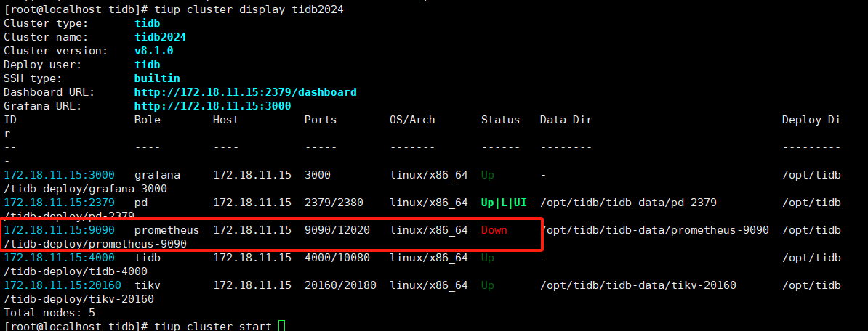
Task: Select the cluster version v8.1.0
Action: [x=154, y=51]
